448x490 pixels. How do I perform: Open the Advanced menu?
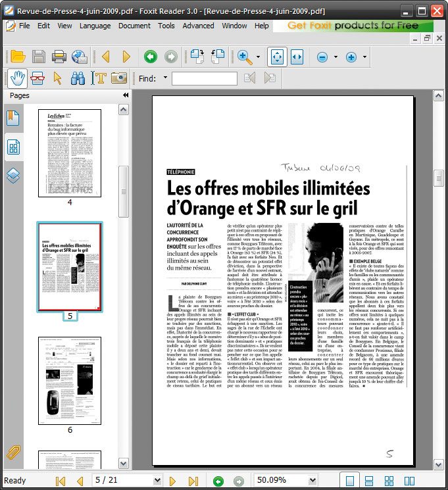(198, 26)
